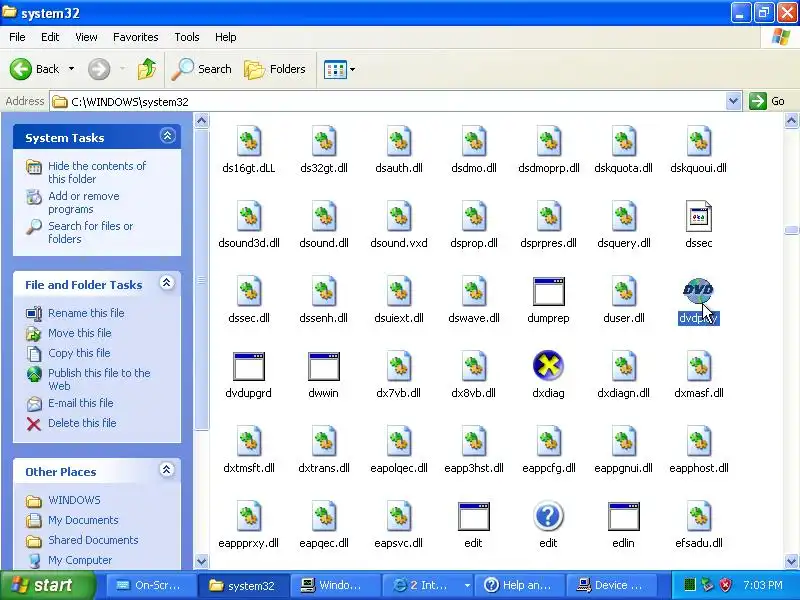Select the ds16gt.dLL file icon
Image resolution: width=800 pixels, height=600 pixels.
(249, 141)
